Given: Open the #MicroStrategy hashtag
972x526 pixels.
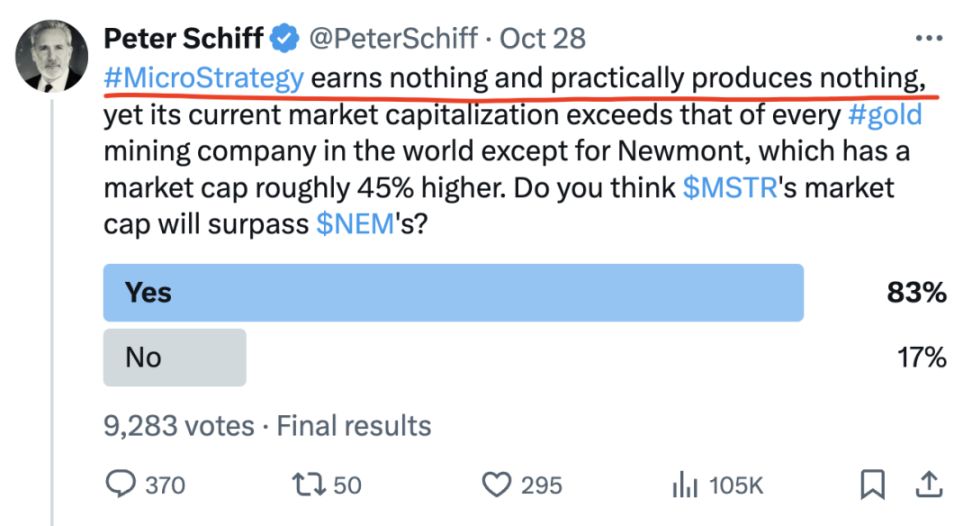Looking at the screenshot, I should click(204, 78).
